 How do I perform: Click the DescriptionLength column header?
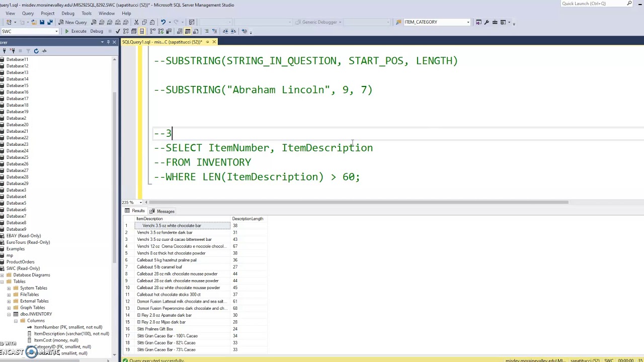(248, 219)
